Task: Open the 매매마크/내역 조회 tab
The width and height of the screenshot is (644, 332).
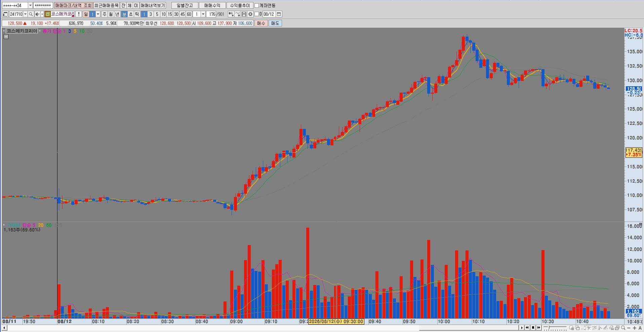Action: pos(73,5)
